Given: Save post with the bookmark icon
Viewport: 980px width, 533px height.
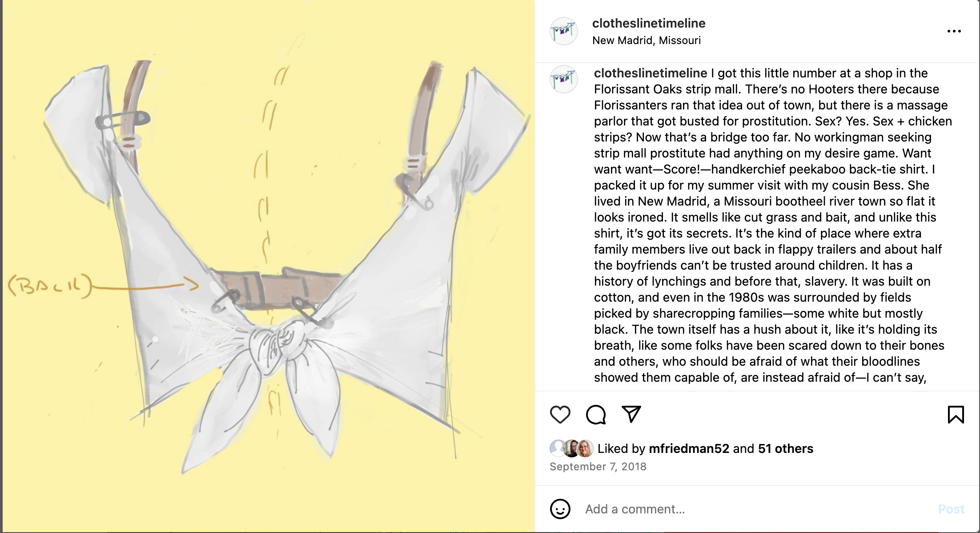Looking at the screenshot, I should click(956, 414).
